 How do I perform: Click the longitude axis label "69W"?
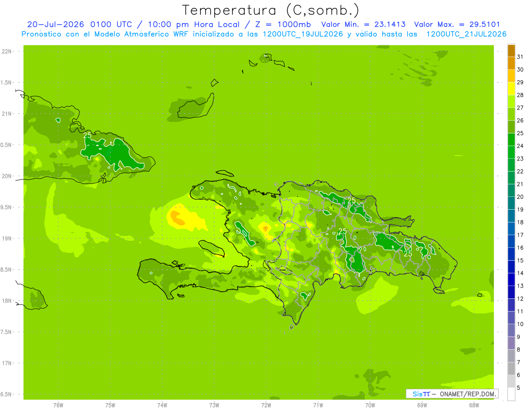422,405
